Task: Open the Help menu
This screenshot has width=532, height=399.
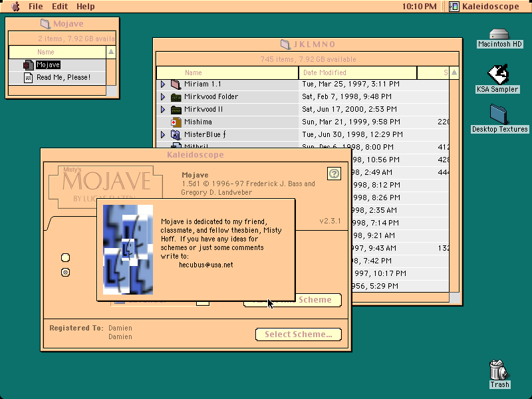Action: click(x=86, y=6)
